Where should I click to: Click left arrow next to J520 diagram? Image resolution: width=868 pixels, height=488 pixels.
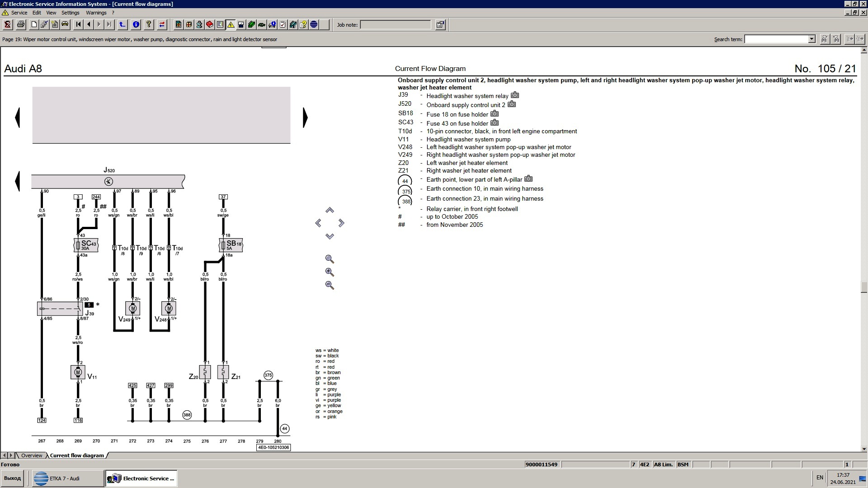click(x=18, y=181)
